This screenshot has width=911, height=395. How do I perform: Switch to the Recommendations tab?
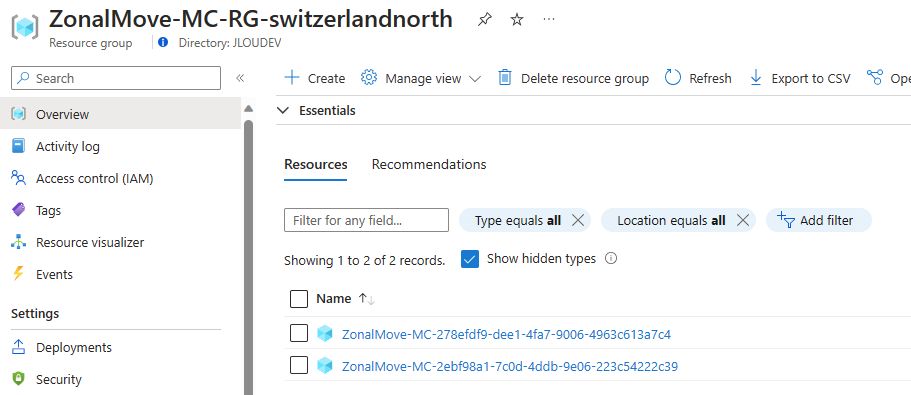click(x=429, y=164)
